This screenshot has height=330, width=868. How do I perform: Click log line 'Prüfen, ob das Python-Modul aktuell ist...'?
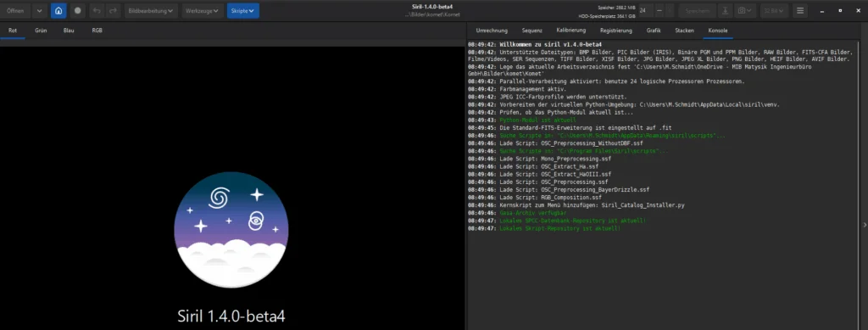click(566, 112)
